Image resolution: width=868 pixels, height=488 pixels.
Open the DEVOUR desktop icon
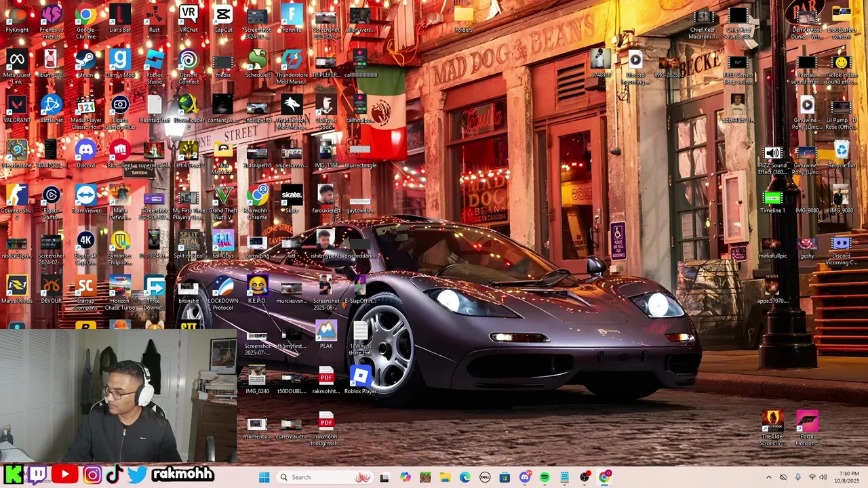pyautogui.click(x=52, y=290)
